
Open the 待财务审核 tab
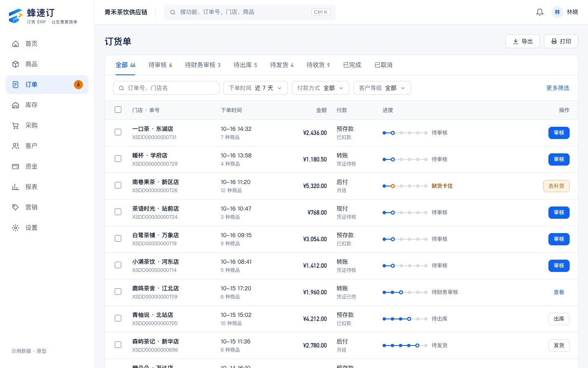pyautogui.click(x=203, y=65)
